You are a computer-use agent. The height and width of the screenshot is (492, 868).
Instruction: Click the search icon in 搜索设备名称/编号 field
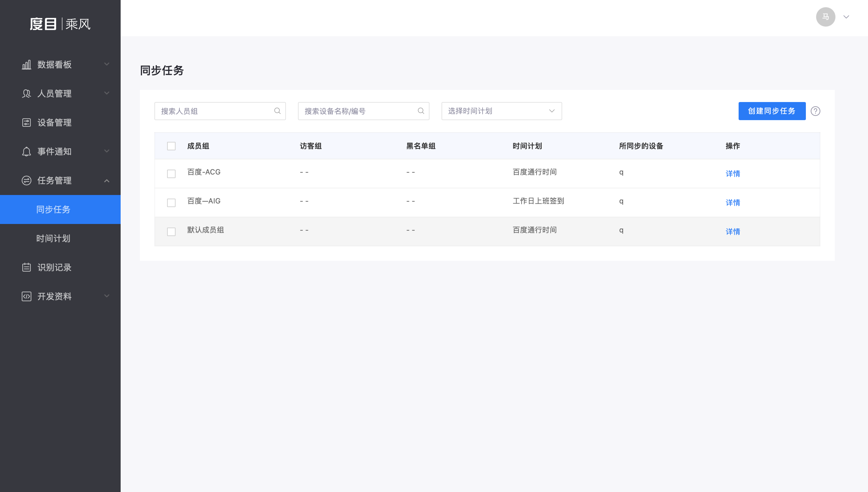pyautogui.click(x=421, y=111)
